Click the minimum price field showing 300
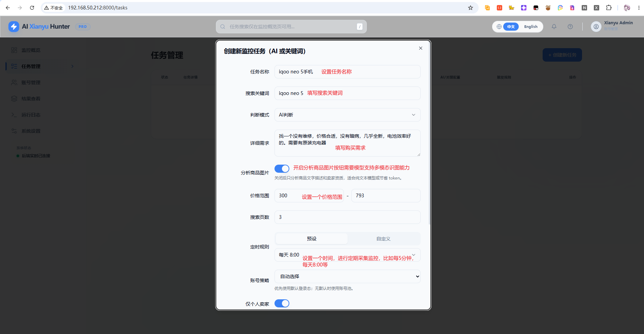Screen dimensions: 644x334 pos(309,196)
